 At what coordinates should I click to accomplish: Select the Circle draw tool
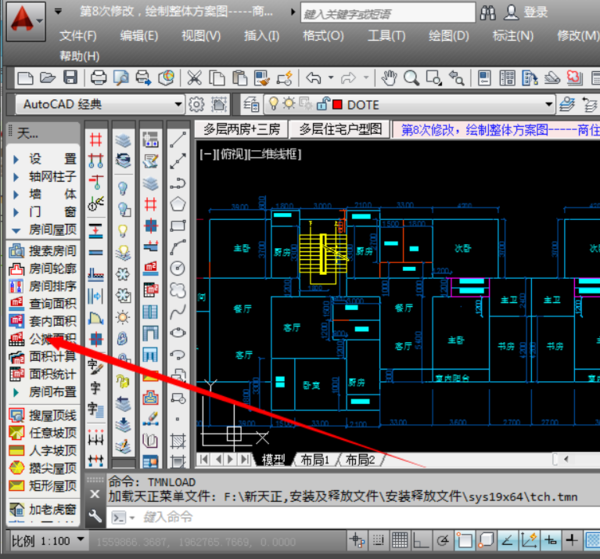click(178, 268)
